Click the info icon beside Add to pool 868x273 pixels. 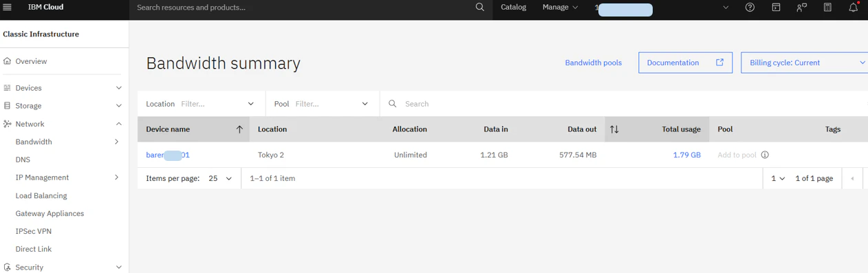tap(765, 155)
